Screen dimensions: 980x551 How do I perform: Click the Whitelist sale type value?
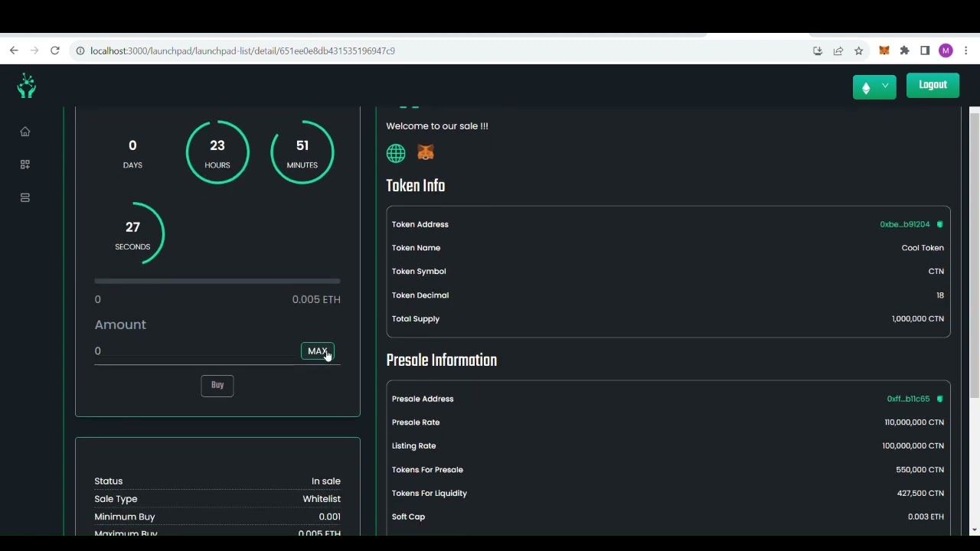click(322, 499)
